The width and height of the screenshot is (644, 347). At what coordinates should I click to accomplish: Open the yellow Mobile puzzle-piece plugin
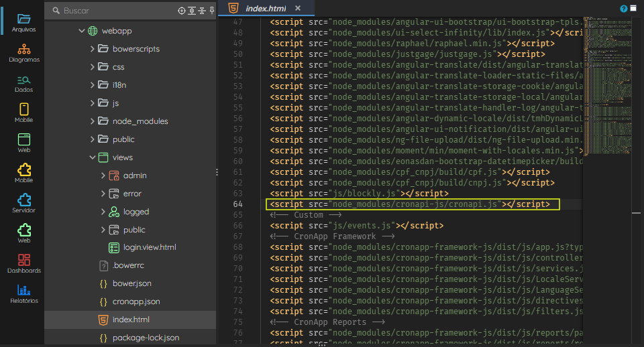click(24, 173)
